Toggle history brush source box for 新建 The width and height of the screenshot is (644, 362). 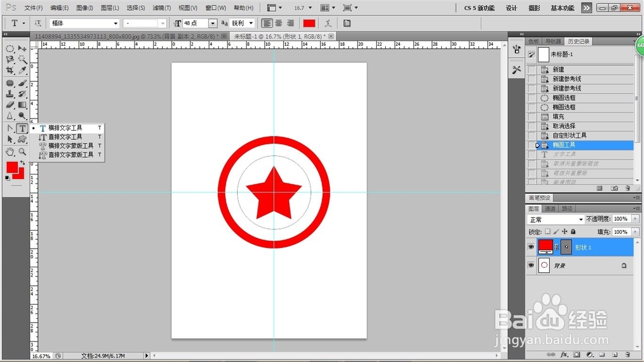532,69
